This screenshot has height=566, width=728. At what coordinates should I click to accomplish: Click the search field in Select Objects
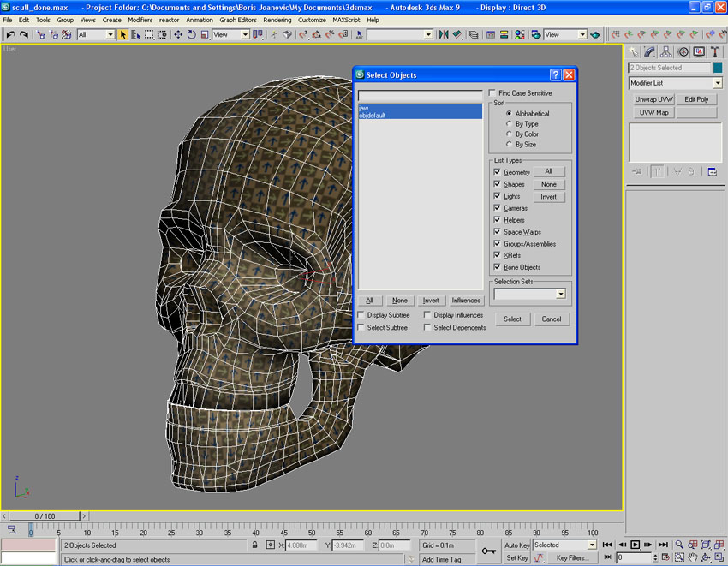pos(421,95)
